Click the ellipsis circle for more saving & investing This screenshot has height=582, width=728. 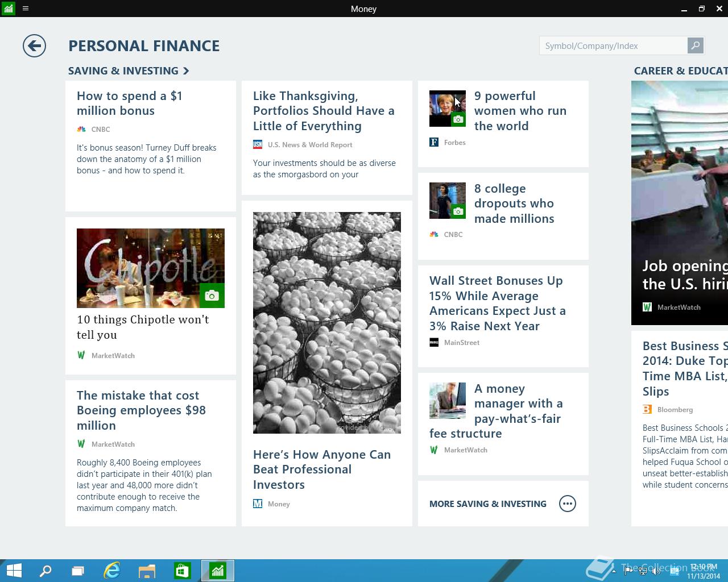point(568,504)
